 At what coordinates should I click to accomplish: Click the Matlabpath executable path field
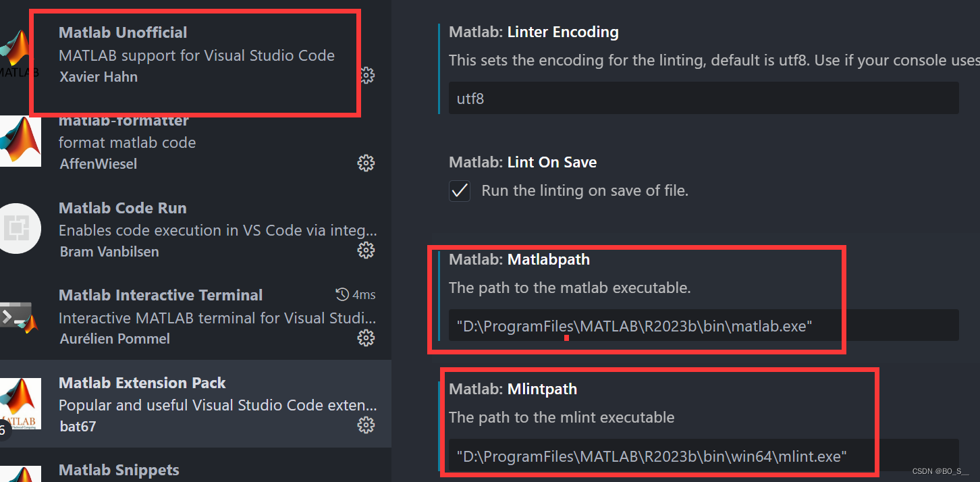[703, 326]
